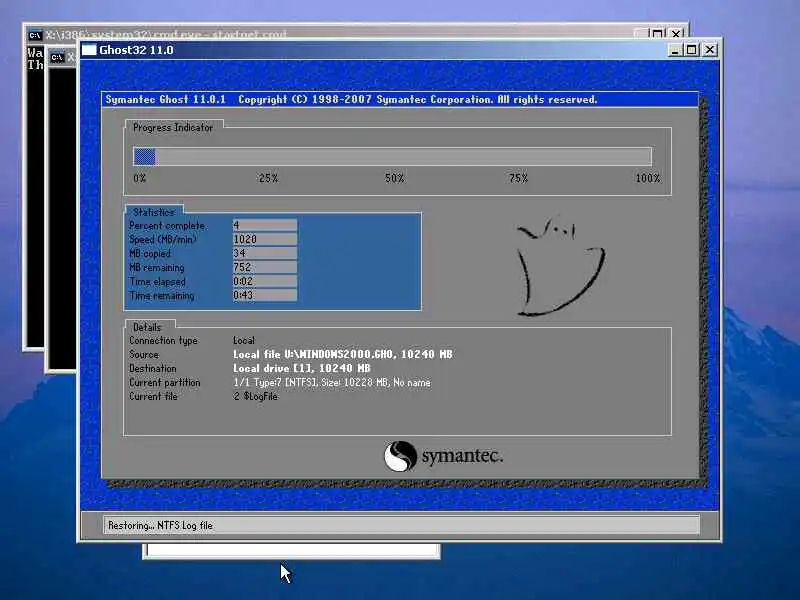800x600 pixels.
Task: Click the 'Source' label in Details
Action: [144, 354]
